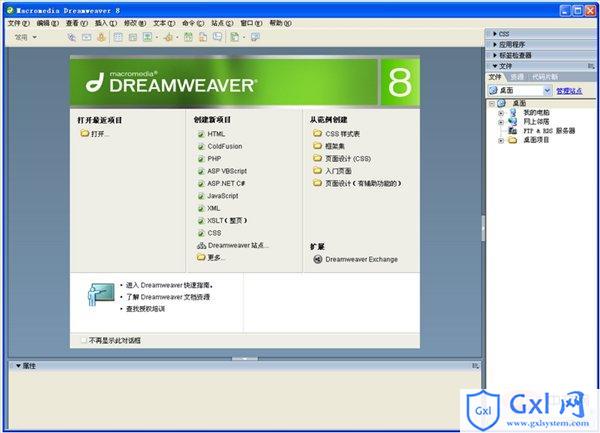Click the 更多... link under create new
The width and height of the screenshot is (600, 433).
pos(216,258)
